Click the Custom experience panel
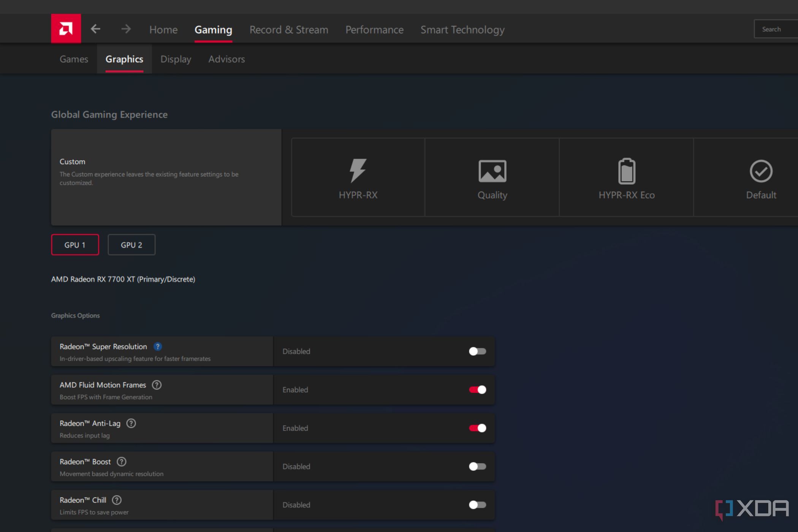798x532 pixels. click(166, 177)
